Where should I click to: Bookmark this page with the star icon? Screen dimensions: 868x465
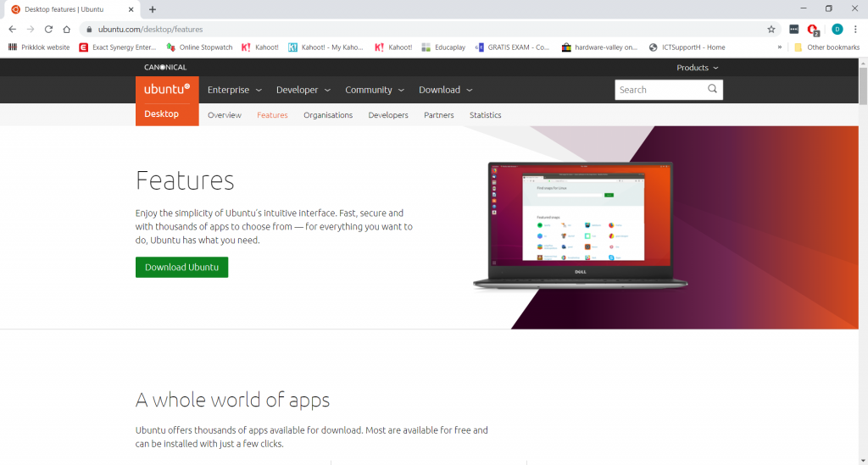[x=771, y=30]
